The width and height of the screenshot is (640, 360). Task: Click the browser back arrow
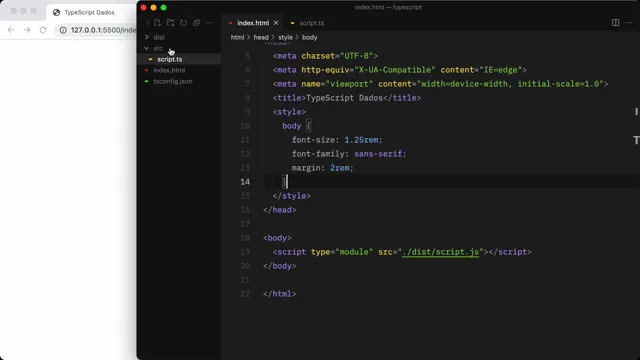pyautogui.click(x=11, y=30)
